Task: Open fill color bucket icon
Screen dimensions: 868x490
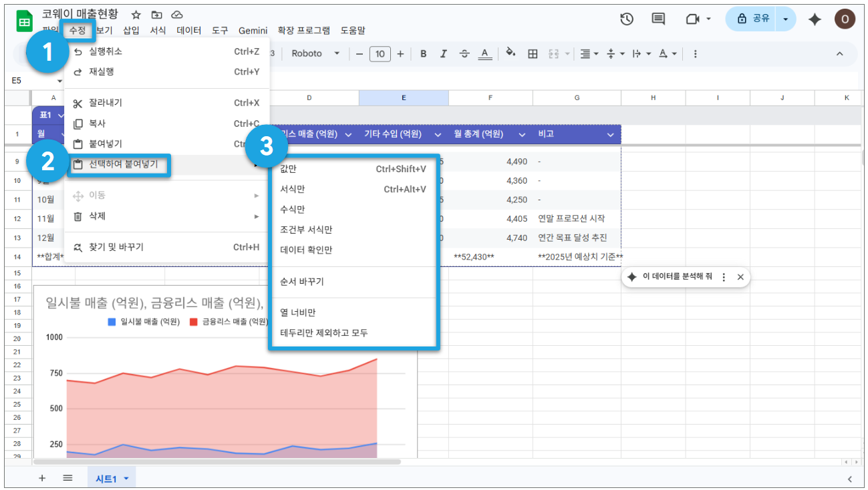Action: 511,53
